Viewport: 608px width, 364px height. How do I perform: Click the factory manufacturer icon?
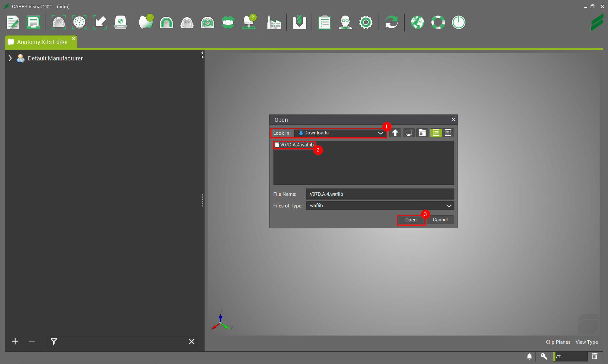click(x=274, y=22)
